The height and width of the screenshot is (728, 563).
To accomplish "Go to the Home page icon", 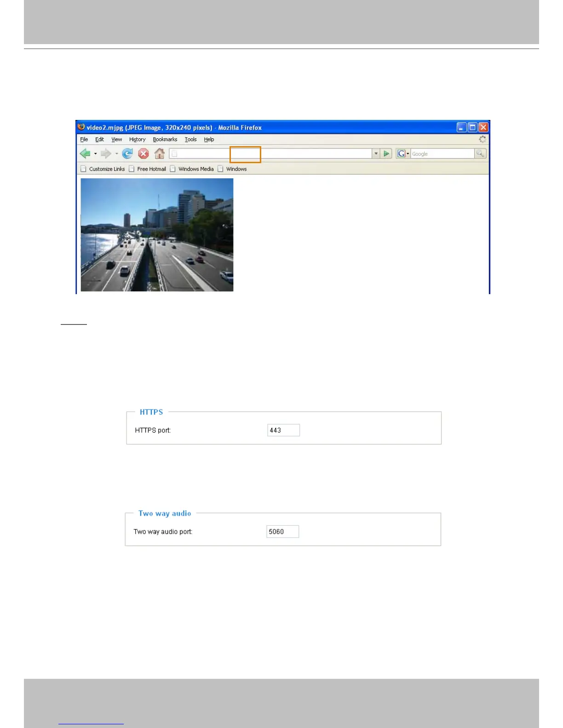I will [x=160, y=154].
